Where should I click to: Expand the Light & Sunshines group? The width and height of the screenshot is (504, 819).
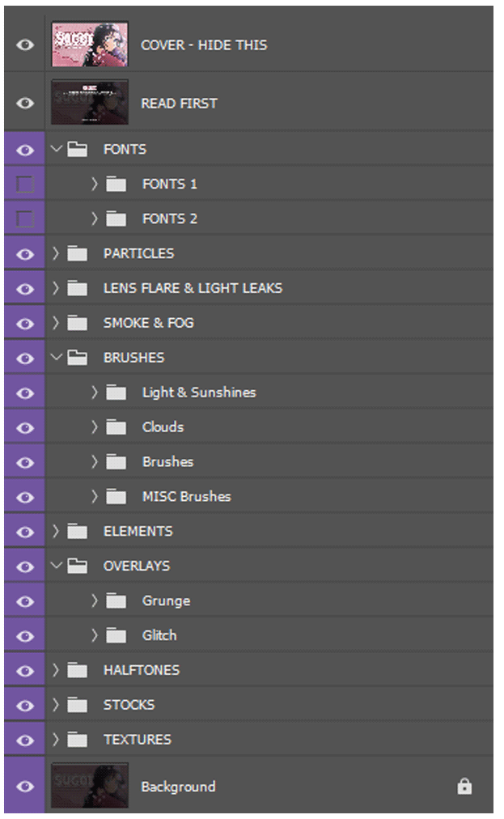tap(95, 392)
